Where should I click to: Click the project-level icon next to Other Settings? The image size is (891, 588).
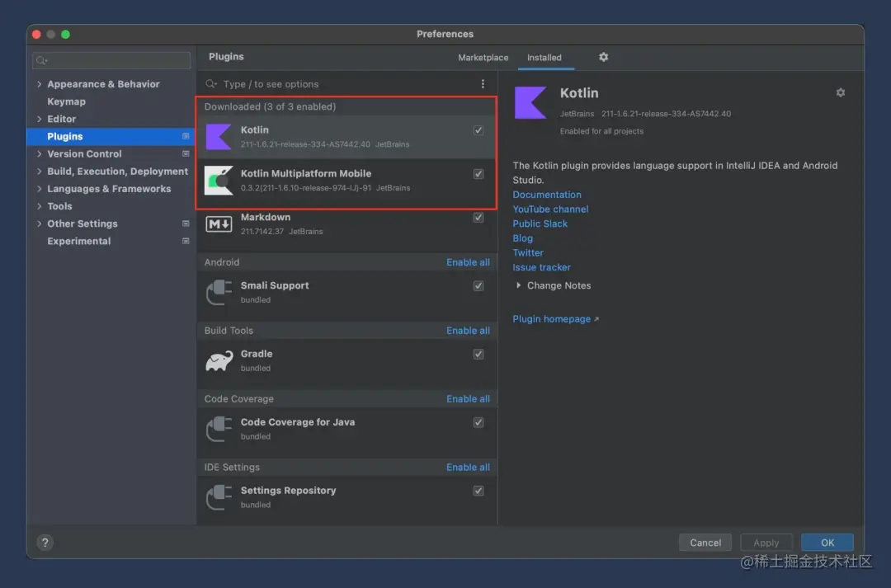[186, 223]
